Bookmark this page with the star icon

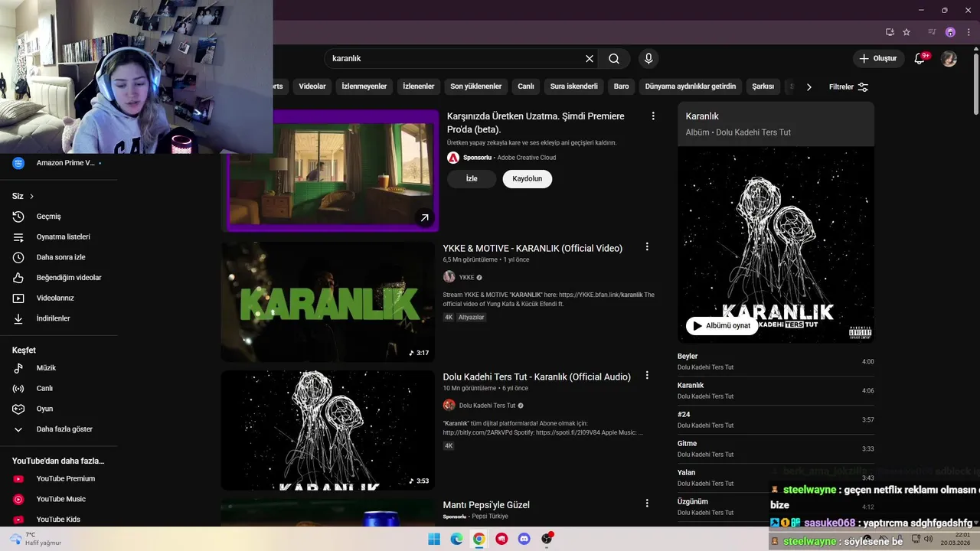pyautogui.click(x=906, y=32)
